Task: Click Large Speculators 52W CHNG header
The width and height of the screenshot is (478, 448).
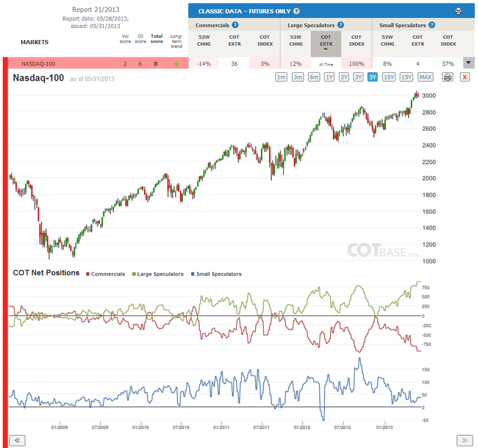Action: [296, 41]
